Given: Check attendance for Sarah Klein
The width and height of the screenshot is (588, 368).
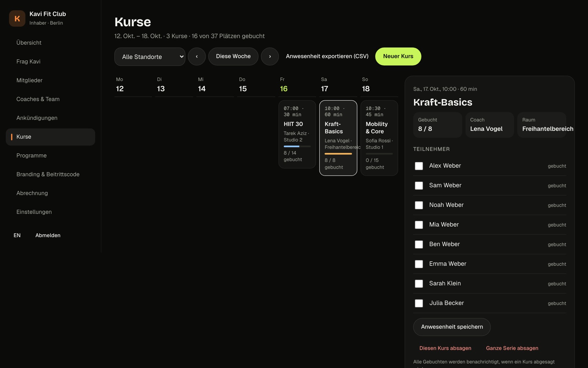Looking at the screenshot, I should tap(419, 284).
